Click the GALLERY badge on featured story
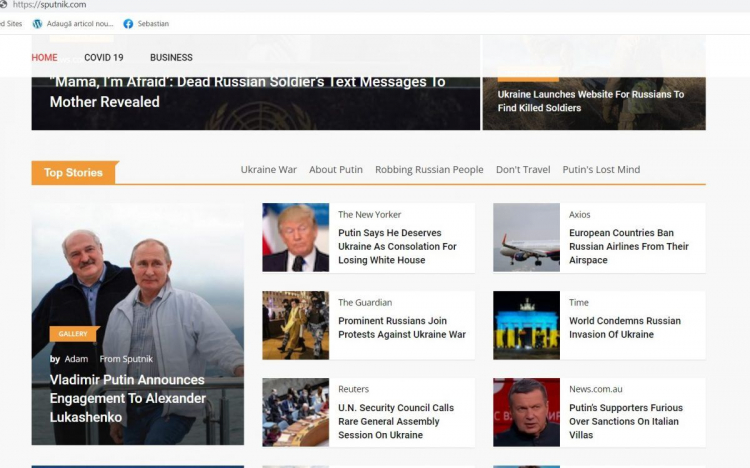The image size is (750, 468). (x=74, y=334)
